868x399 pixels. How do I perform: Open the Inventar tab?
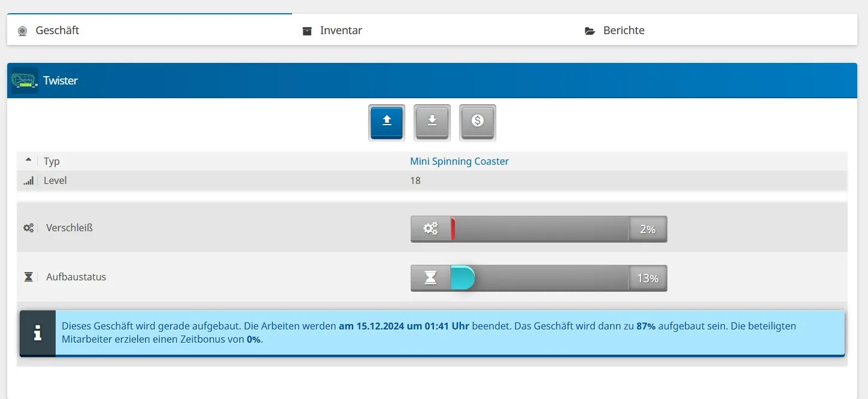click(341, 31)
